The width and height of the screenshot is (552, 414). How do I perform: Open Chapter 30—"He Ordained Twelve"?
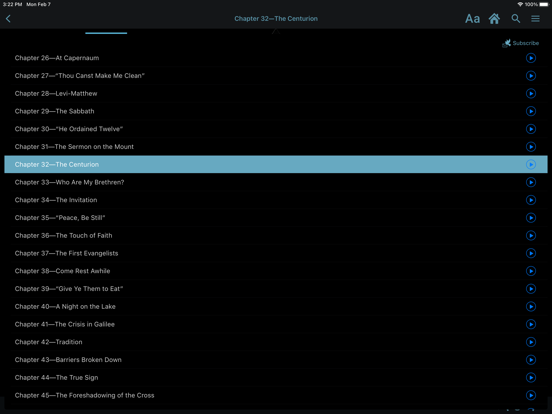69,129
